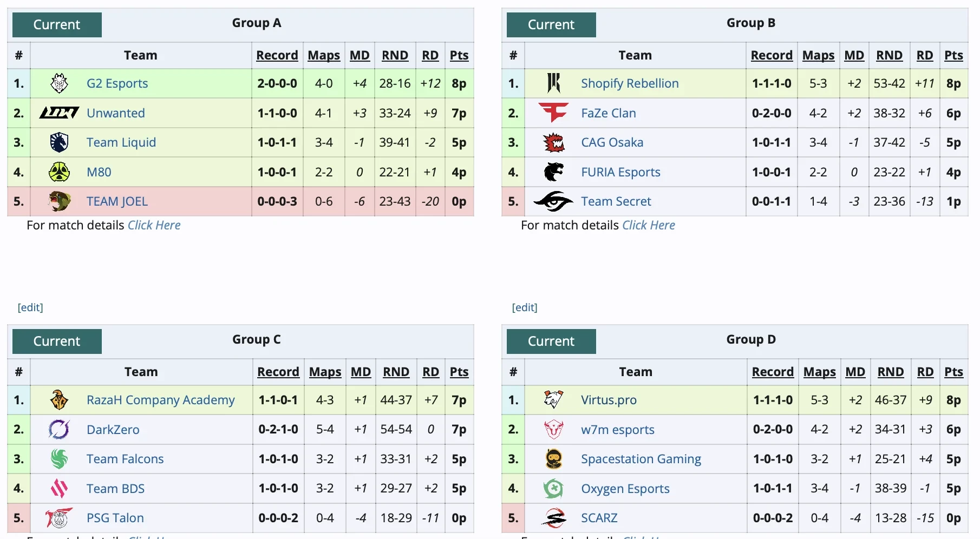Image resolution: width=980 pixels, height=539 pixels.
Task: Click the Team Liquid horse logo
Action: pyautogui.click(x=59, y=142)
